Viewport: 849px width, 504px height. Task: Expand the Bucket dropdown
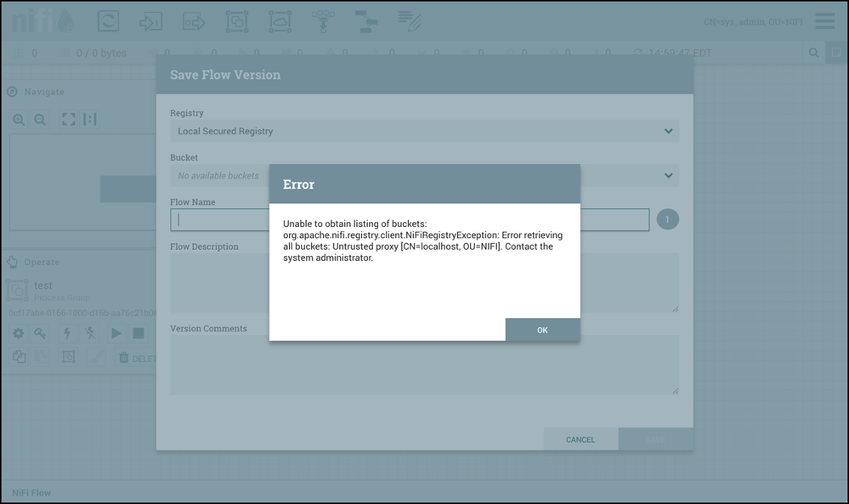point(669,175)
